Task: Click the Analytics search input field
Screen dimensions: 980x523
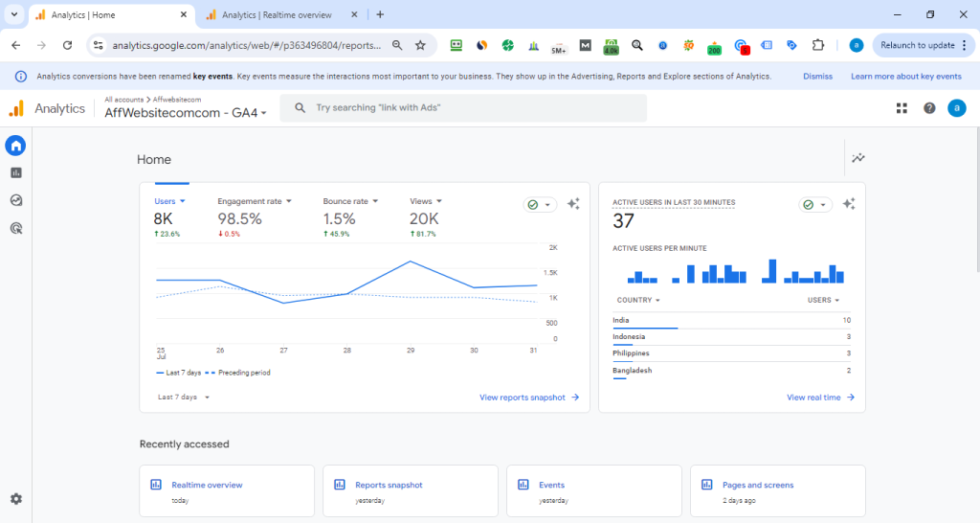Action: [463, 108]
